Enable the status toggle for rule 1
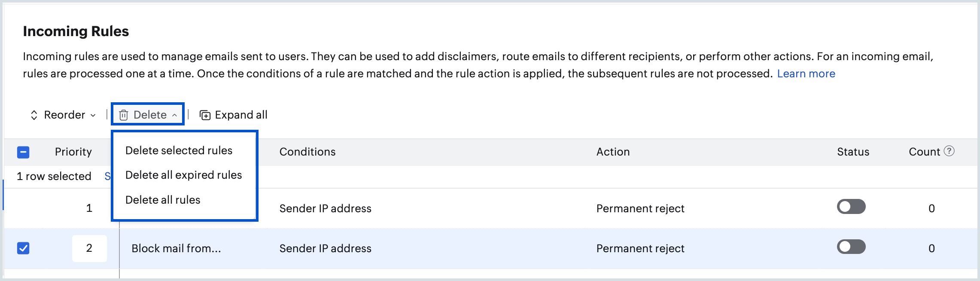This screenshot has height=281, width=980. pyautogui.click(x=851, y=207)
